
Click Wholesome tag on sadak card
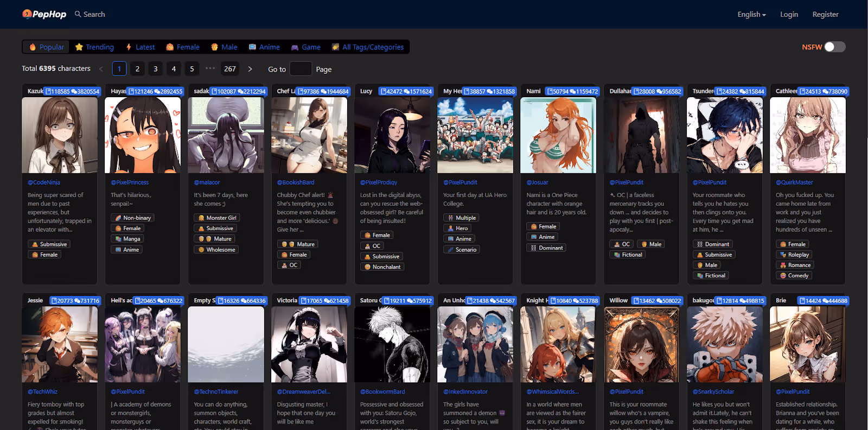click(x=216, y=250)
